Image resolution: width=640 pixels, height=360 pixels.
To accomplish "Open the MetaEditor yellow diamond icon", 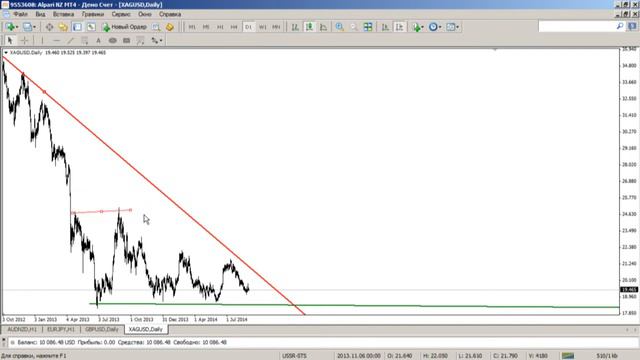I will coord(170,27).
